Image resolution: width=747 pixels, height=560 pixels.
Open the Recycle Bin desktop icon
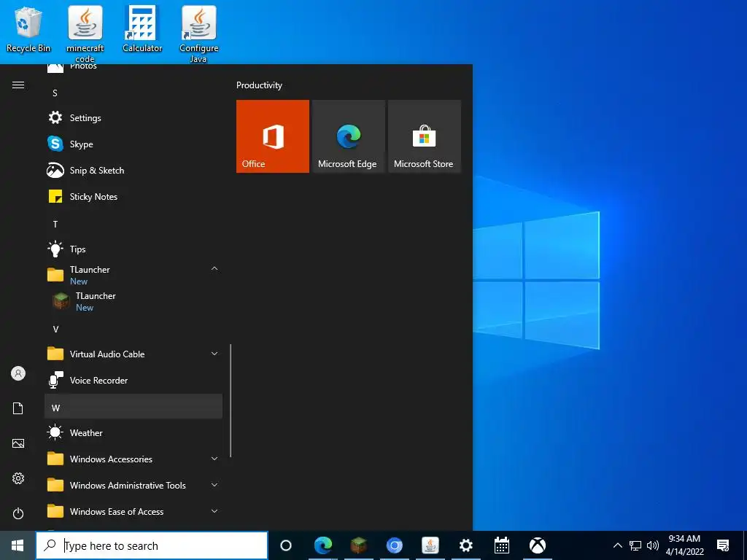[x=28, y=29]
